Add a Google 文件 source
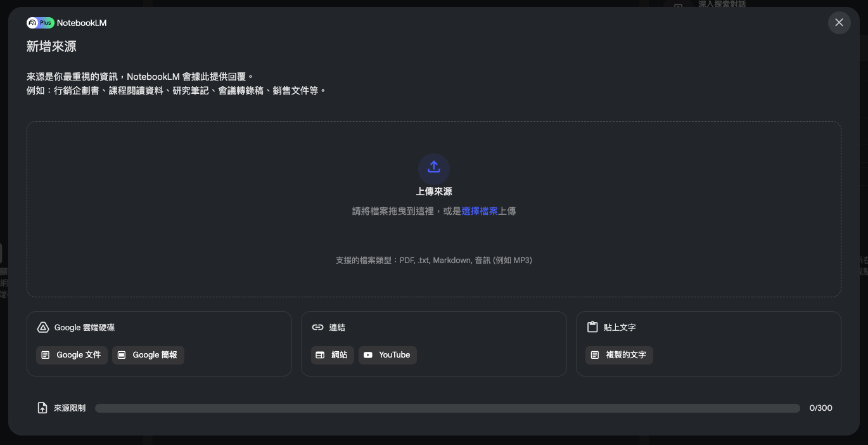Viewport: 868px width, 445px height. [x=72, y=355]
